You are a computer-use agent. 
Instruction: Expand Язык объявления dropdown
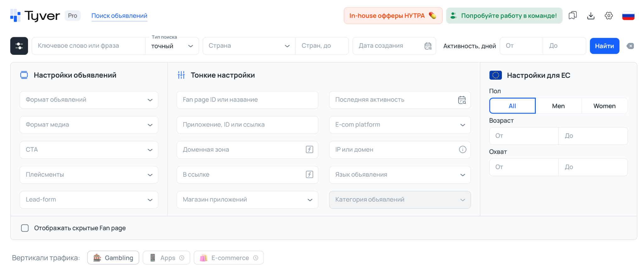click(x=399, y=175)
